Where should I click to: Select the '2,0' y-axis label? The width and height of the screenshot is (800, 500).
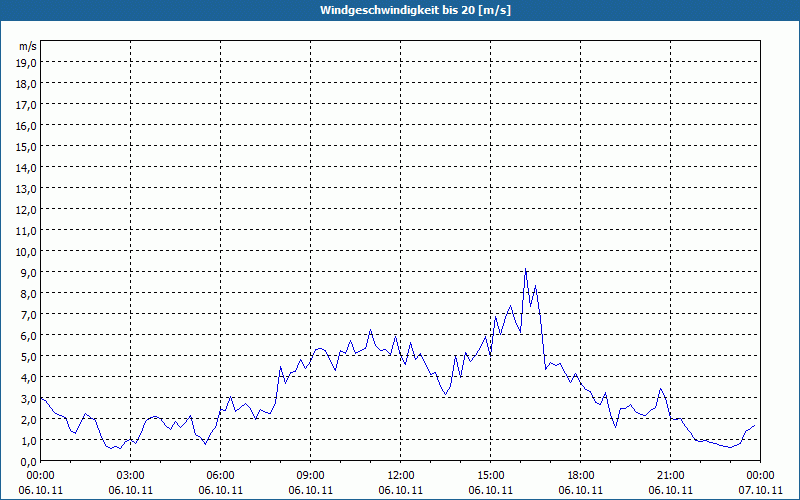(x=29, y=419)
